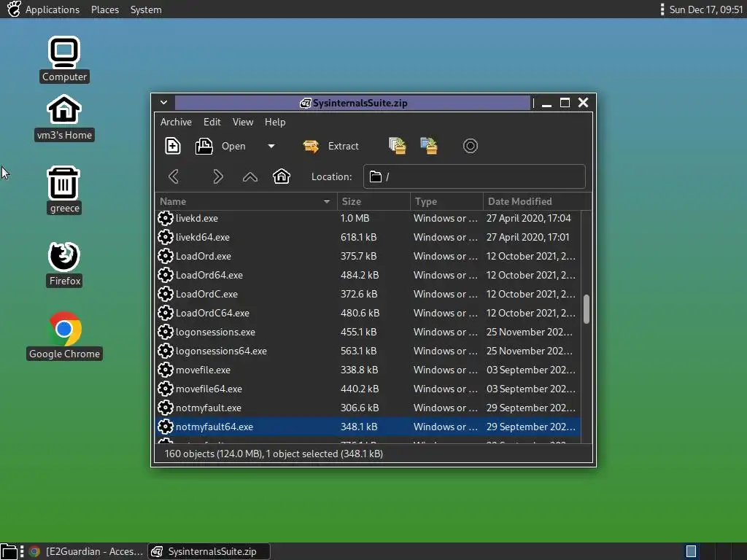Click the Open archive icon
The width and height of the screenshot is (747, 560).
[204, 146]
